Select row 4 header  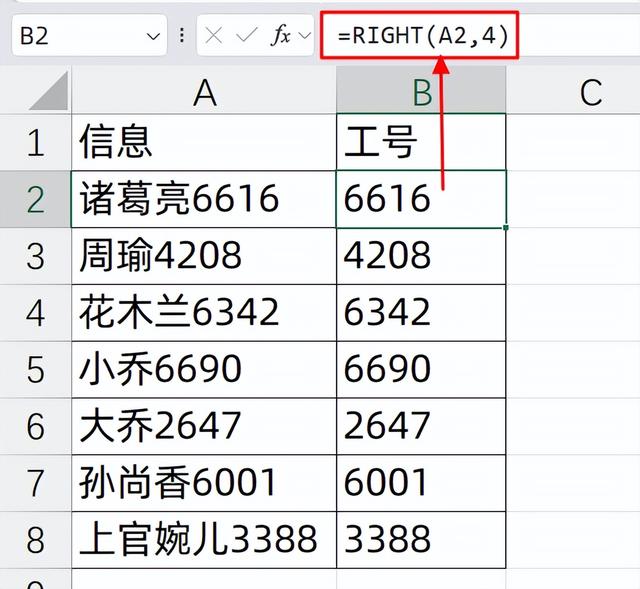coord(36,313)
